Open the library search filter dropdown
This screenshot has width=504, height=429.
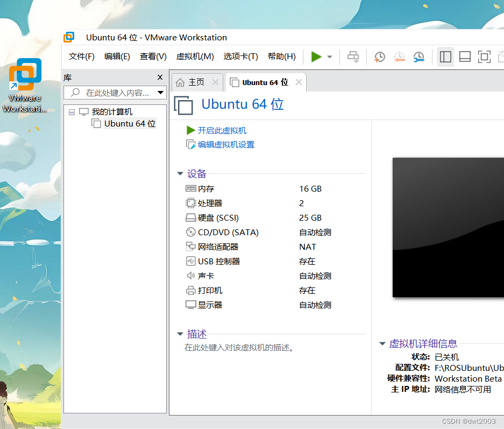160,93
